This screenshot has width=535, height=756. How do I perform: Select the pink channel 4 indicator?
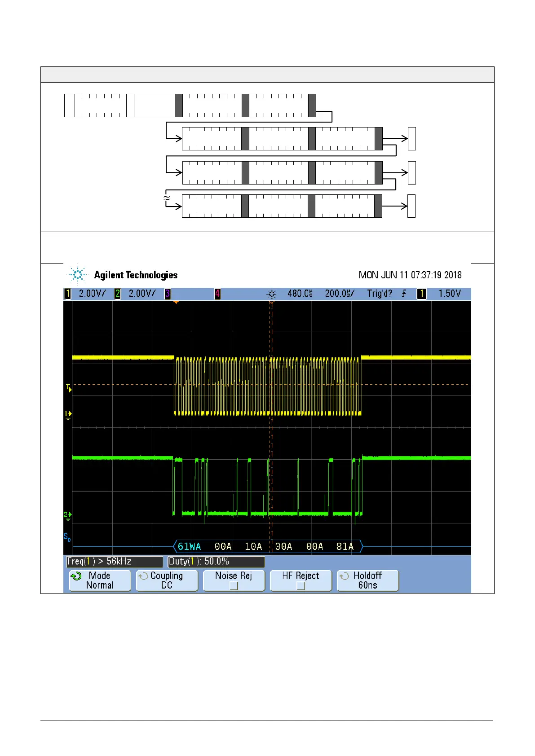tap(217, 294)
